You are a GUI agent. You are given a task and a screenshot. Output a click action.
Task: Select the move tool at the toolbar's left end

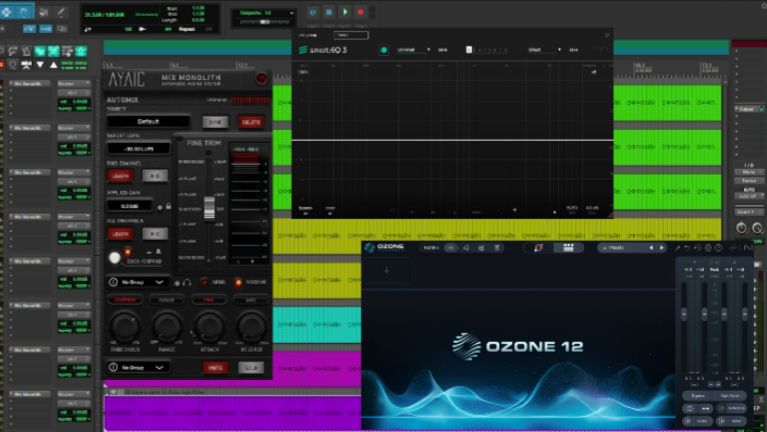point(7,12)
